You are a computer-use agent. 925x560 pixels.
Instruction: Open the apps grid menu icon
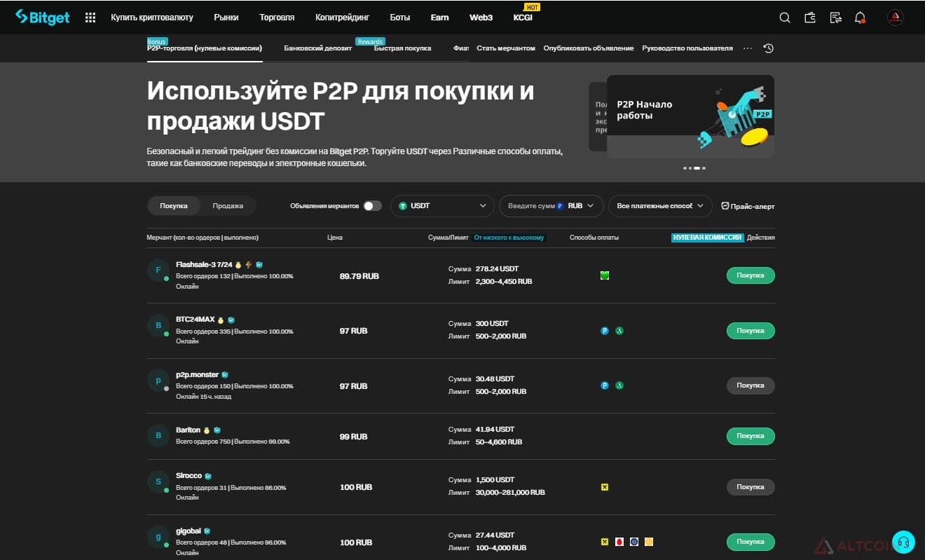tap(90, 18)
